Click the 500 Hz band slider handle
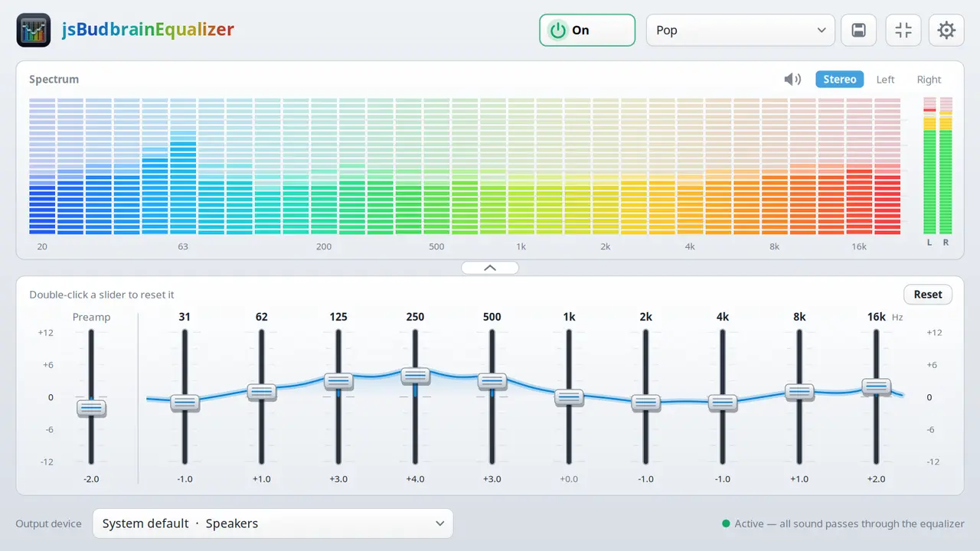Viewport: 980px width, 551px height. (x=492, y=380)
